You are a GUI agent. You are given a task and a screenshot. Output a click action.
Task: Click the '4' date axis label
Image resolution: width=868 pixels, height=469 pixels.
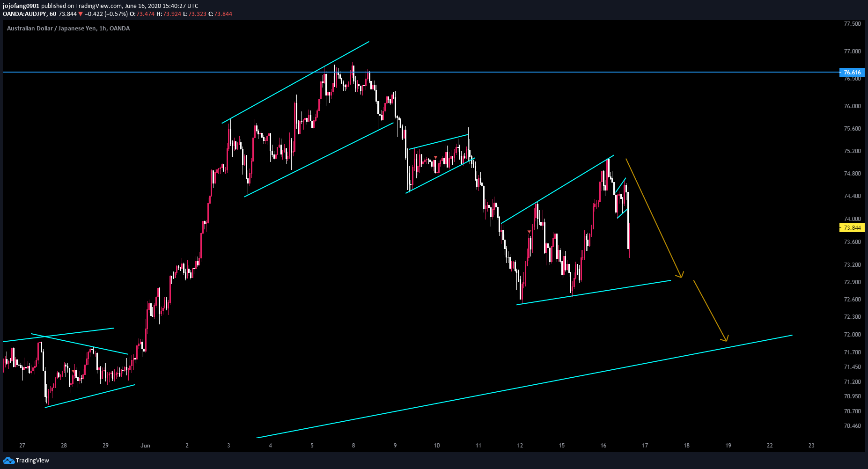(x=270, y=446)
